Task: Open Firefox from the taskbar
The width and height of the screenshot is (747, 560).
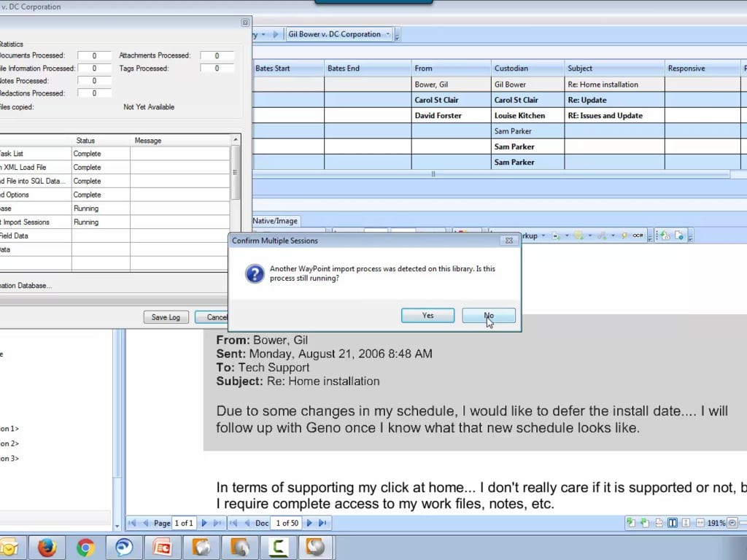Action: [47, 548]
